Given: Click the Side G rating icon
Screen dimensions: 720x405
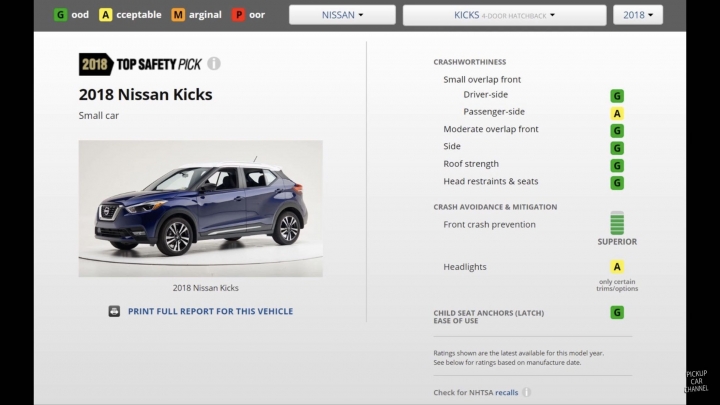Looking at the screenshot, I should pyautogui.click(x=617, y=148).
